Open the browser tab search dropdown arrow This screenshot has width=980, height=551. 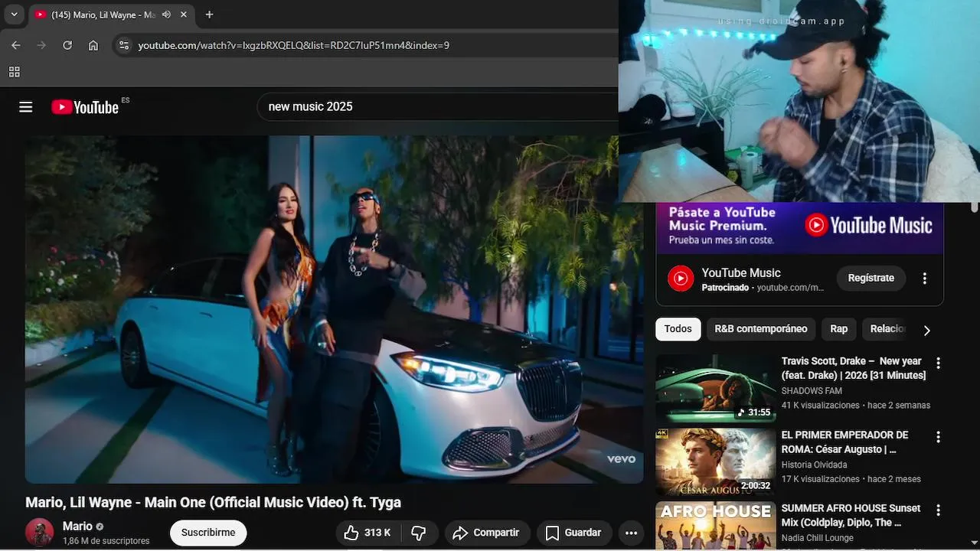click(x=14, y=15)
